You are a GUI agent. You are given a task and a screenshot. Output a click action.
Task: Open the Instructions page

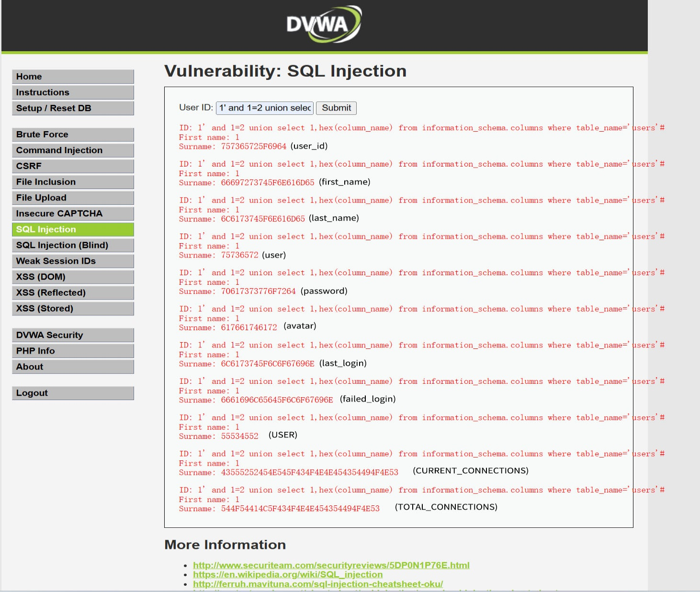[x=73, y=92]
